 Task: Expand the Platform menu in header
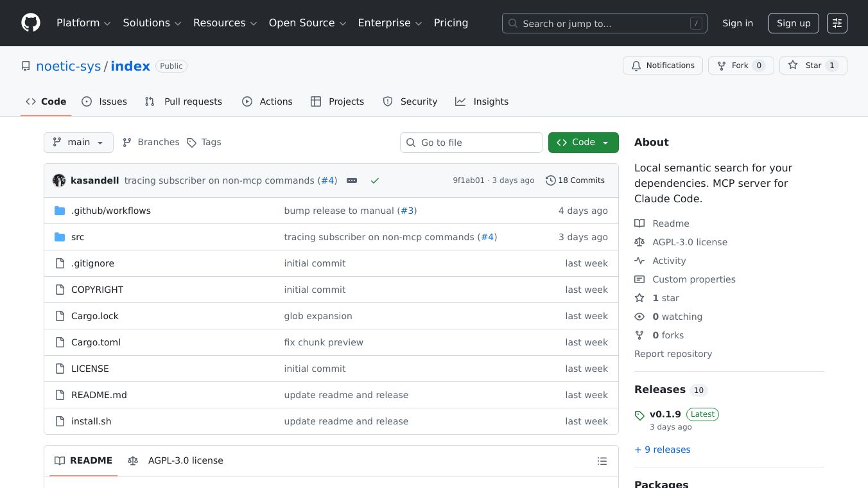(83, 23)
